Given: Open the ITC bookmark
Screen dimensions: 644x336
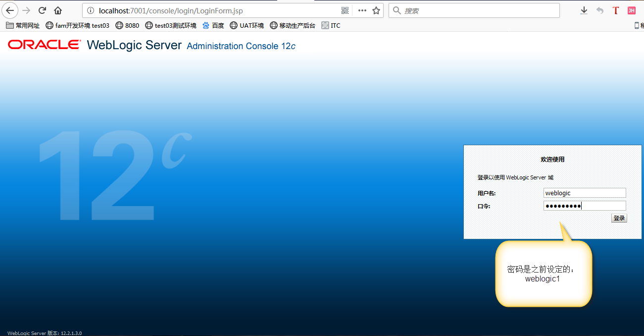Looking at the screenshot, I should [x=331, y=25].
